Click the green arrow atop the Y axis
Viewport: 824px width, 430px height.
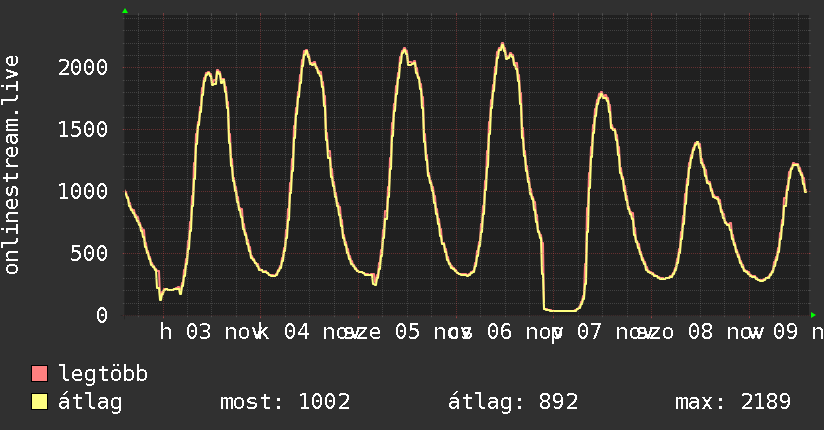click(x=125, y=11)
